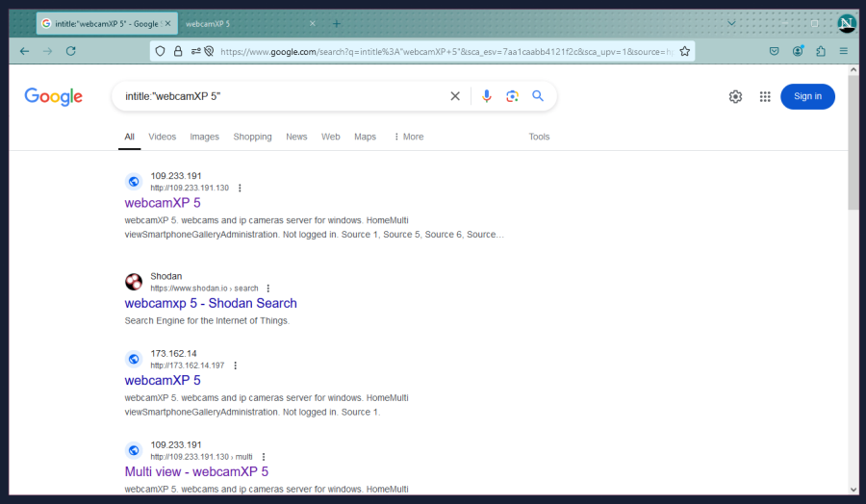Open the browser hamburger application menu
The width and height of the screenshot is (866, 504).
click(844, 51)
